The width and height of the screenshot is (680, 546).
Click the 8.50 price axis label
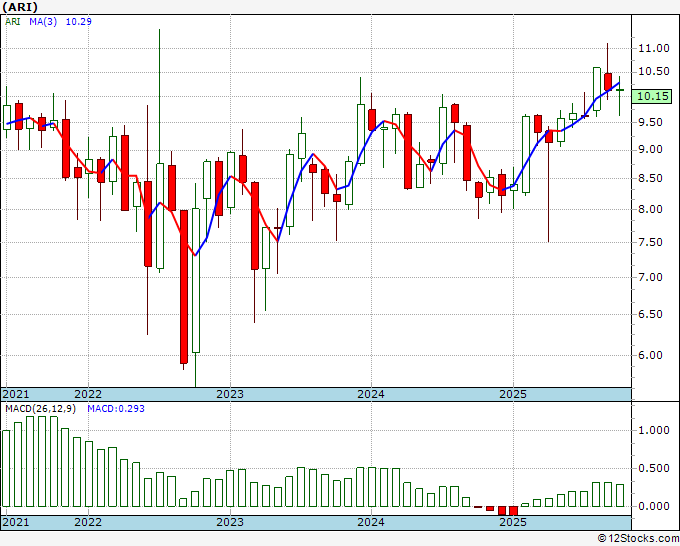point(651,178)
